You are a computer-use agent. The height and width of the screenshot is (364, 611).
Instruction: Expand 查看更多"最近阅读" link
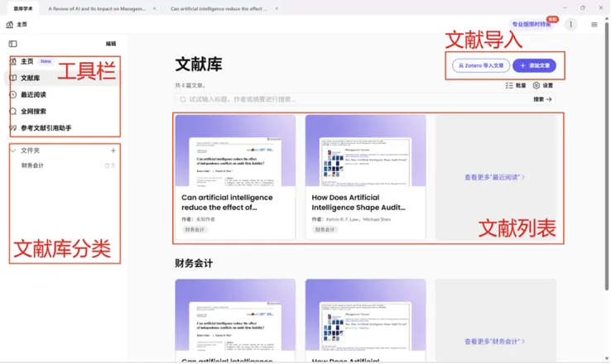[x=494, y=177]
